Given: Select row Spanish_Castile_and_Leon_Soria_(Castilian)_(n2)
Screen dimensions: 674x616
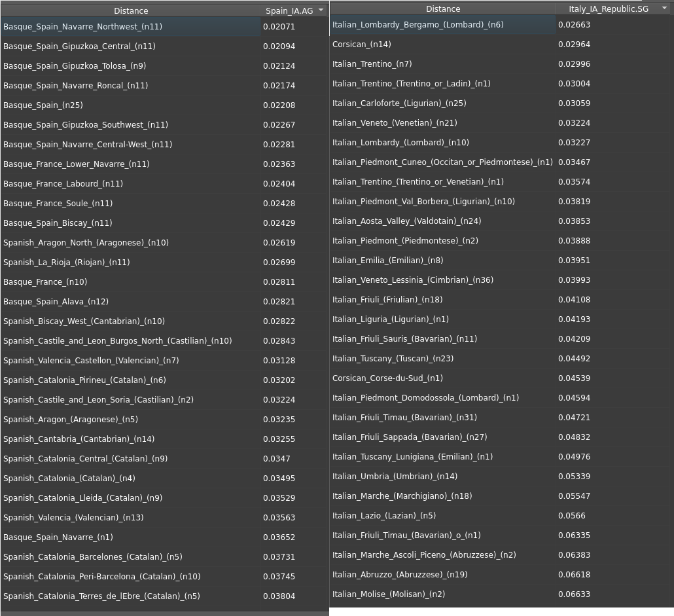Looking at the screenshot, I should click(x=165, y=400).
